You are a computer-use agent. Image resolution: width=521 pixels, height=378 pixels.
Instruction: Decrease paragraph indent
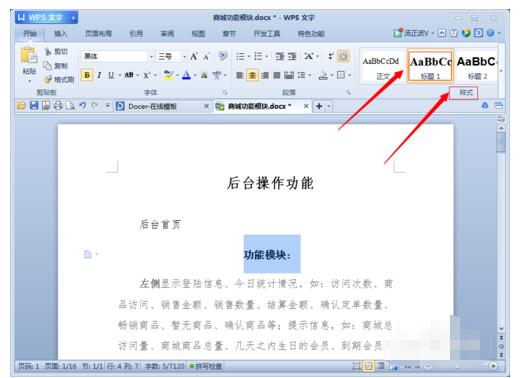[x=279, y=56]
